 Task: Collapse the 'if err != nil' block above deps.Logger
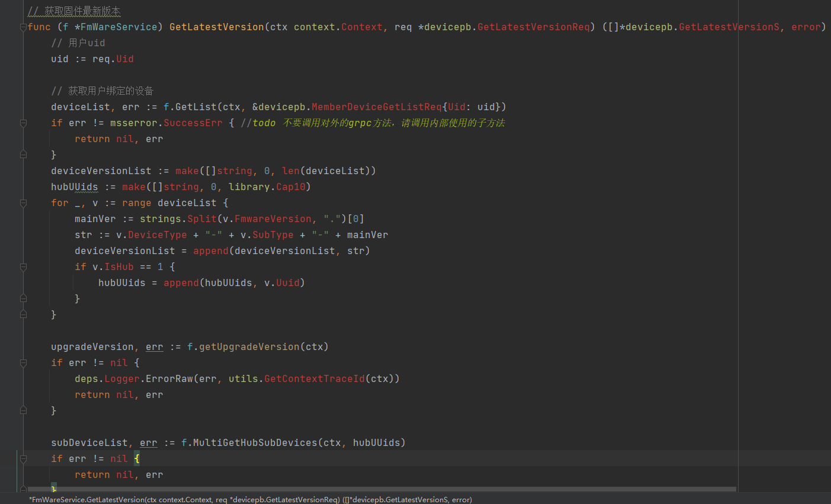click(x=23, y=363)
